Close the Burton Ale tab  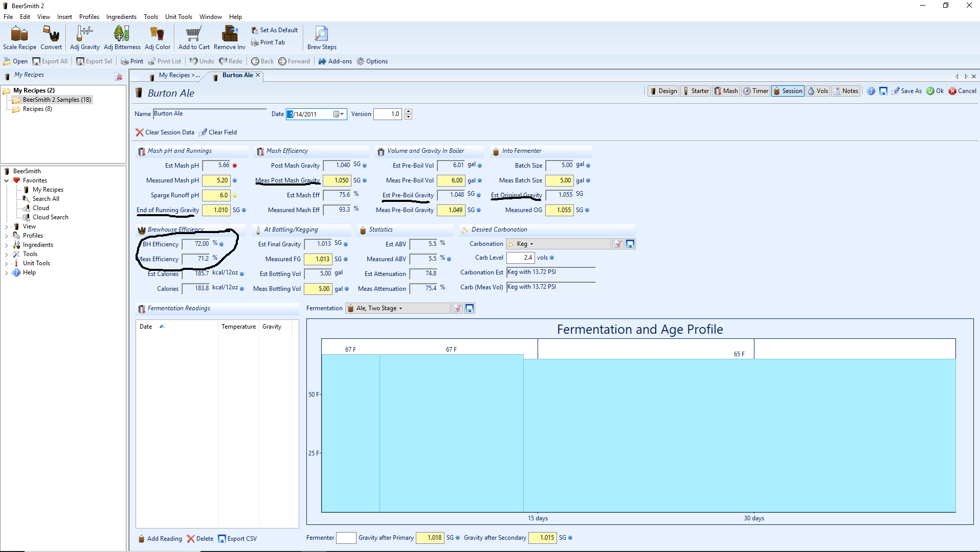258,75
